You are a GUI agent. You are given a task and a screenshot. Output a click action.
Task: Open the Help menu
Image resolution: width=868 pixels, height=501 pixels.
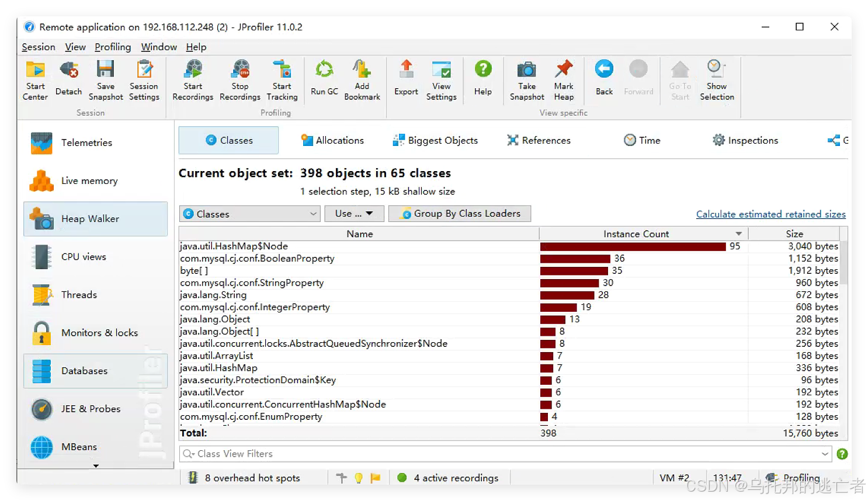click(x=196, y=47)
